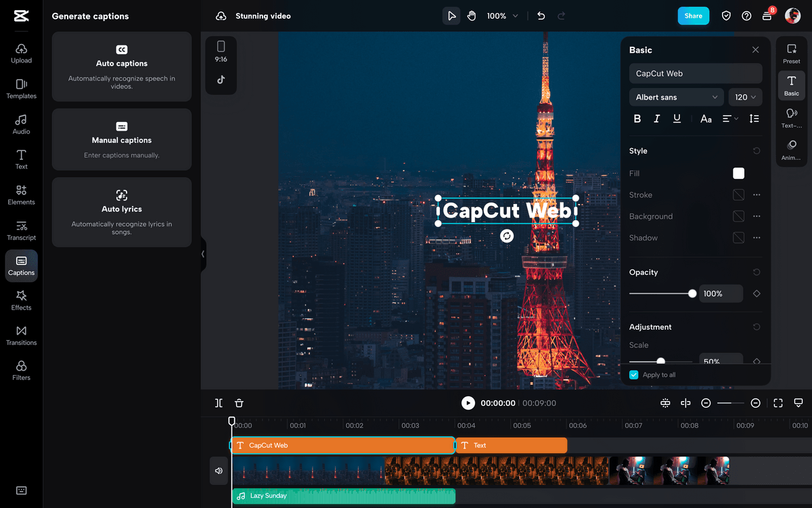This screenshot has height=508, width=812.
Task: Open the Auto captions option
Action: 121,66
